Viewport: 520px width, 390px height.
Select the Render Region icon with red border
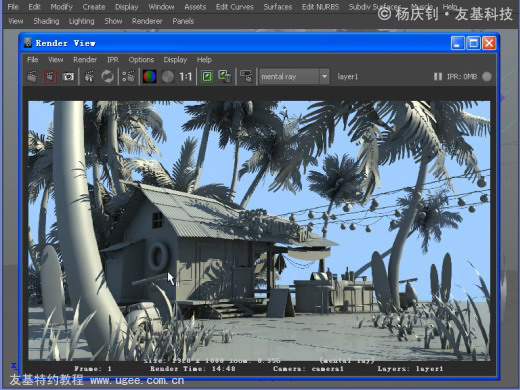(x=50, y=77)
